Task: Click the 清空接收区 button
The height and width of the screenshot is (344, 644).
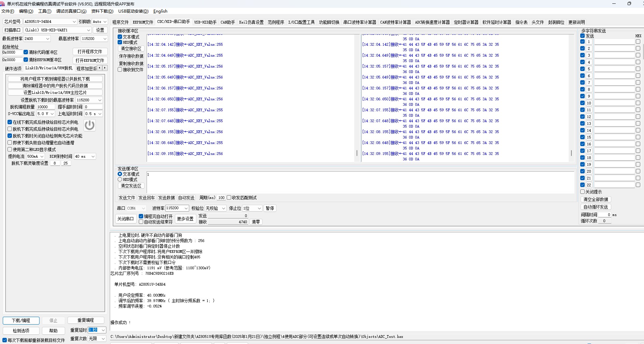Action: tap(131, 48)
